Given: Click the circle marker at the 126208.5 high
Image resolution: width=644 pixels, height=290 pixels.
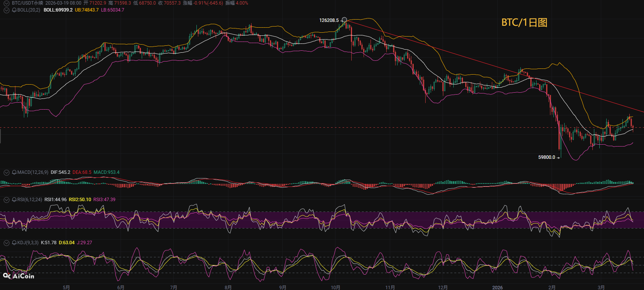Looking at the screenshot, I should pos(344,20).
